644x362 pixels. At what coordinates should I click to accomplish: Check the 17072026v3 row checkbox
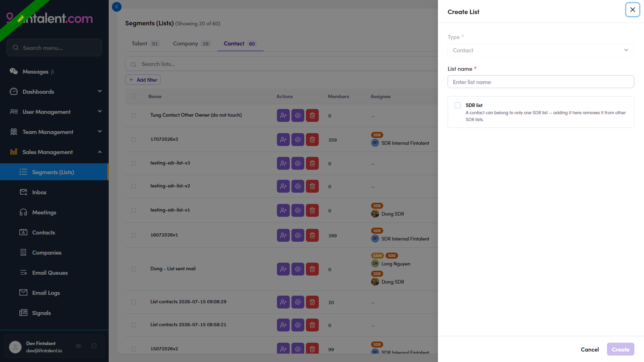pos(134,140)
